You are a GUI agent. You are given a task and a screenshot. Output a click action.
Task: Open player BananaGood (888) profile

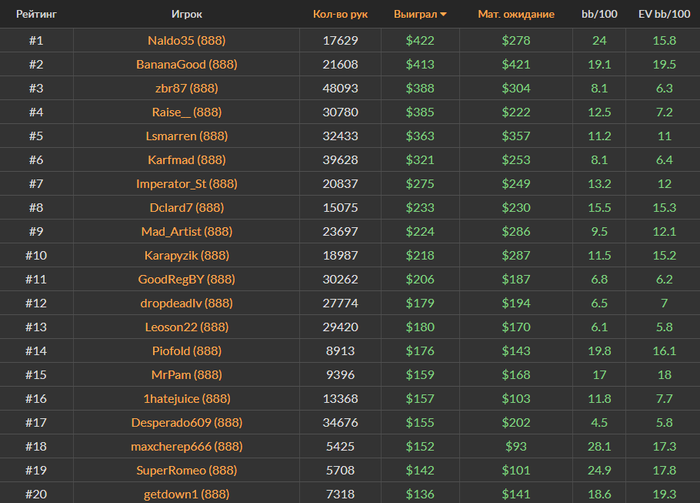[x=187, y=64]
